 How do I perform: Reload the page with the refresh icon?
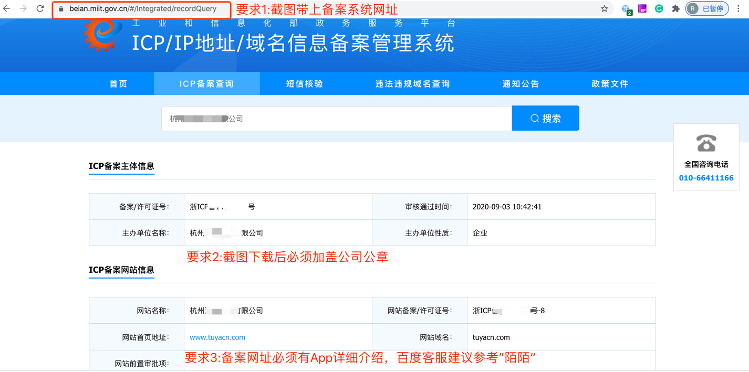41,9
